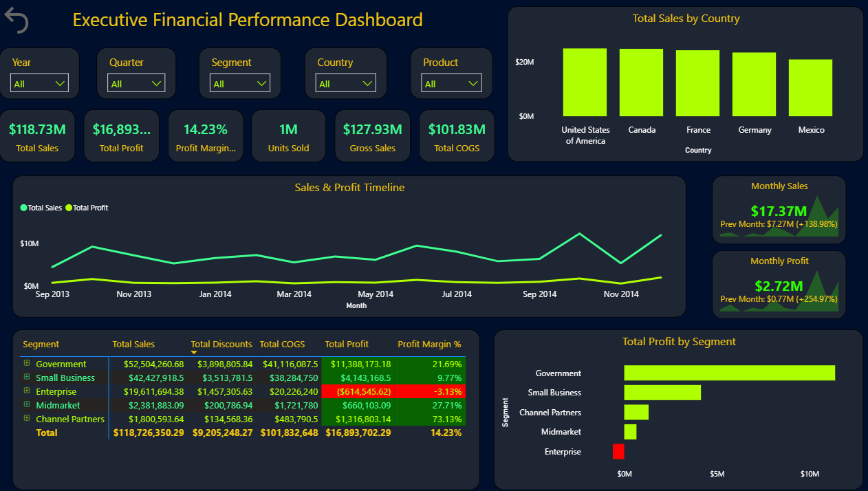Expand the Channel Partners segment row
The width and height of the screenshot is (868, 491).
(27, 418)
